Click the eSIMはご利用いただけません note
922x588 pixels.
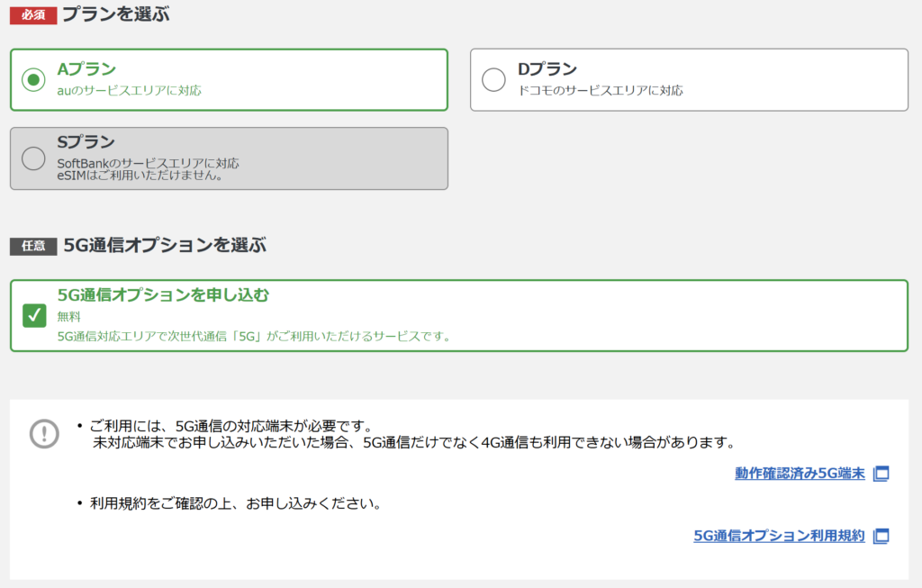pos(140,176)
